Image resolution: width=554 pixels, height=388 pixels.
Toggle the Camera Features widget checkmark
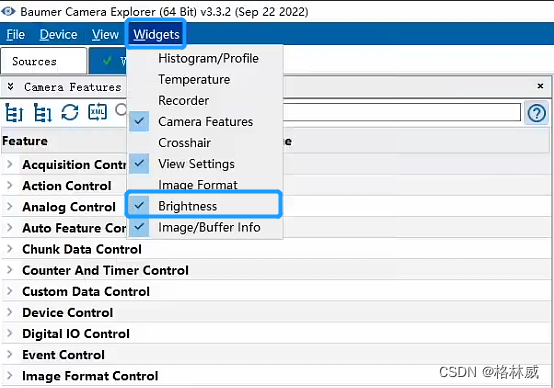(139, 121)
